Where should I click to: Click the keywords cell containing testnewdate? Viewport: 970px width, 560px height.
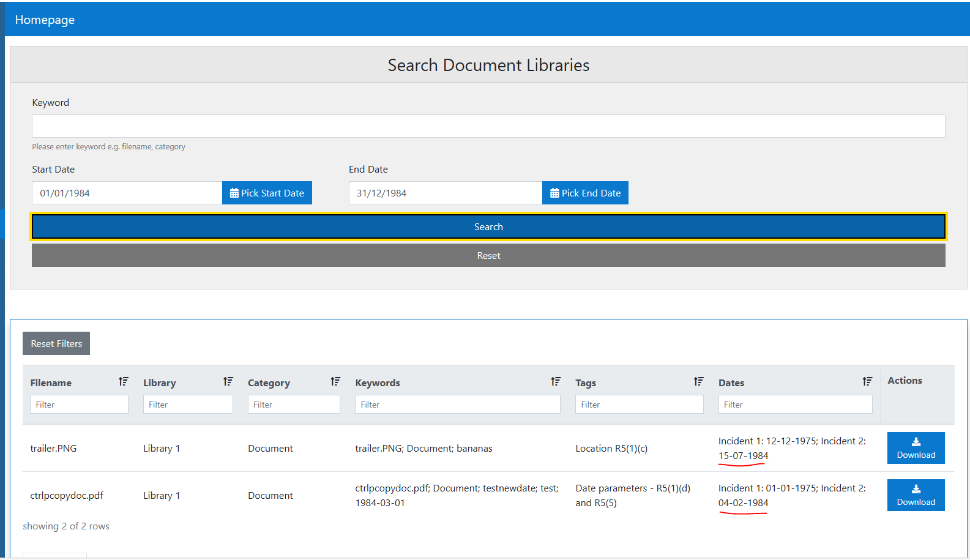click(x=457, y=495)
